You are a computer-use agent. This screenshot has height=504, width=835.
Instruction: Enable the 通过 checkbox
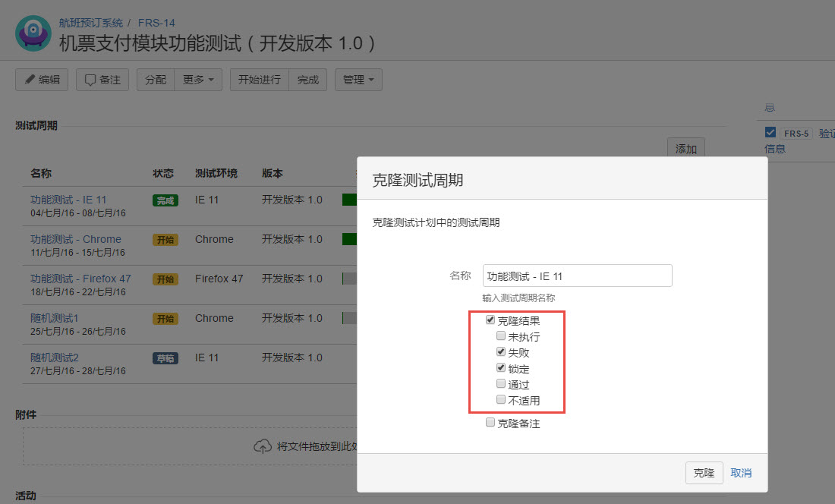pos(500,384)
